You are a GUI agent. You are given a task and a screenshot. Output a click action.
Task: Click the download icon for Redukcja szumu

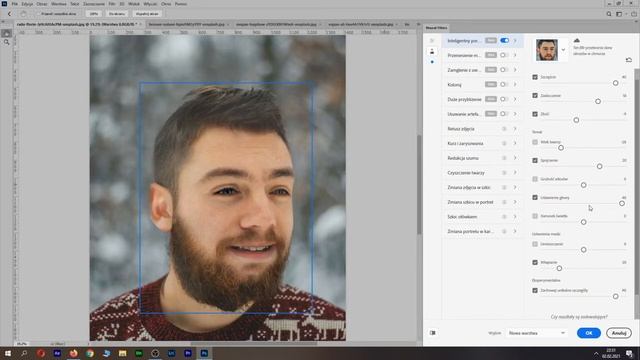[504, 158]
